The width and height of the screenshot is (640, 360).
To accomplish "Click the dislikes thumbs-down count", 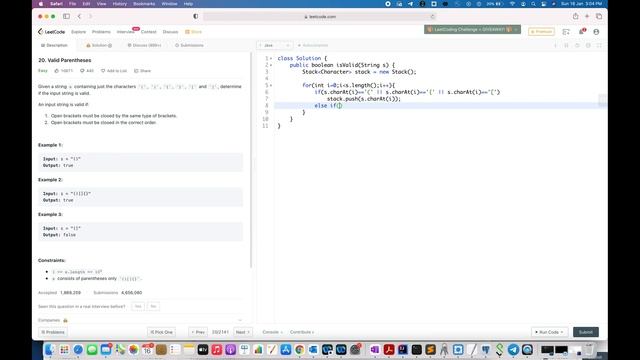I will click(x=87, y=71).
